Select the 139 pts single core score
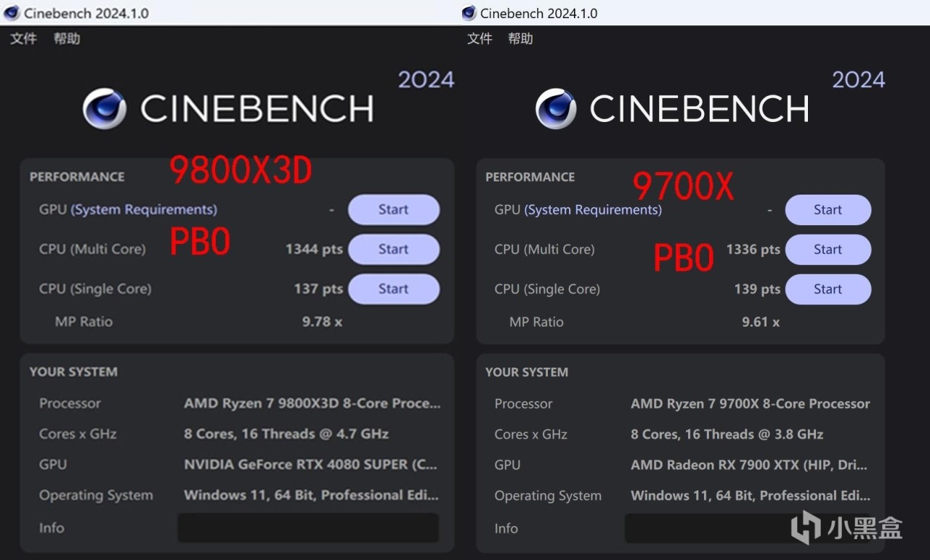This screenshot has height=560, width=930. [x=757, y=289]
